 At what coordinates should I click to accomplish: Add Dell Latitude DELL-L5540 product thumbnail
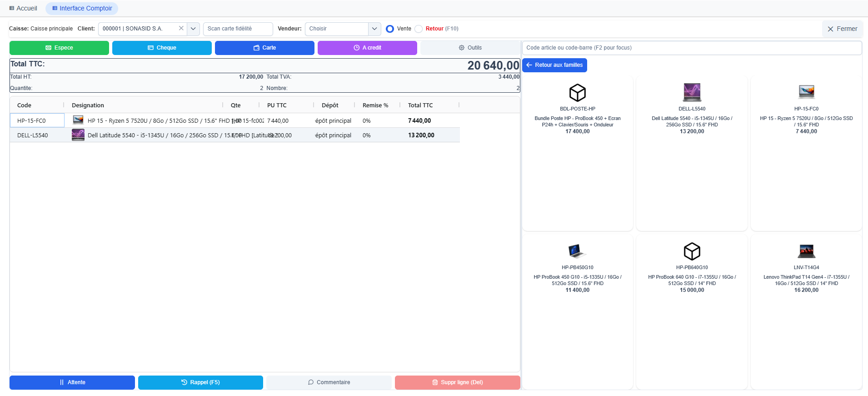[x=692, y=92]
